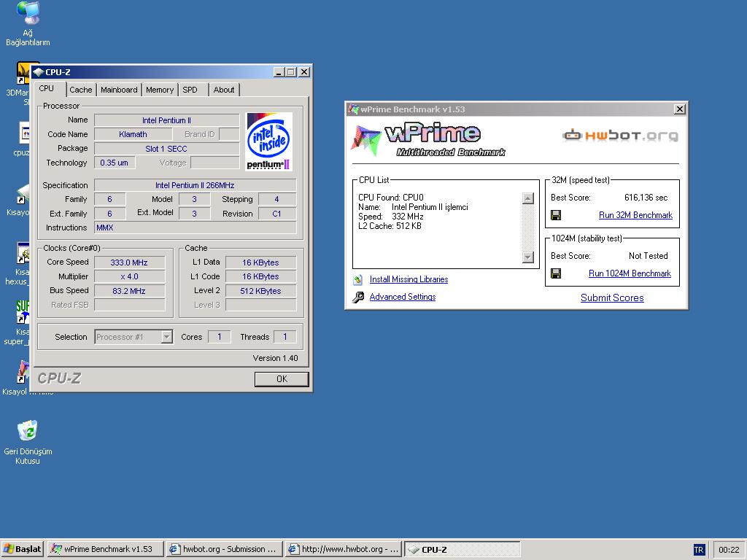
Task: Click the Code Name field Klamath
Action: click(x=133, y=134)
